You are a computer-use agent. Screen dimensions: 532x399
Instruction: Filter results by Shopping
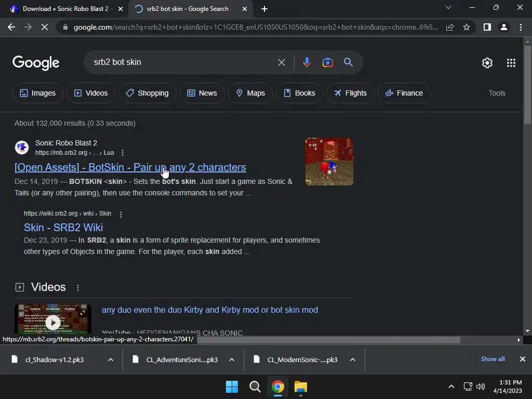click(x=147, y=93)
